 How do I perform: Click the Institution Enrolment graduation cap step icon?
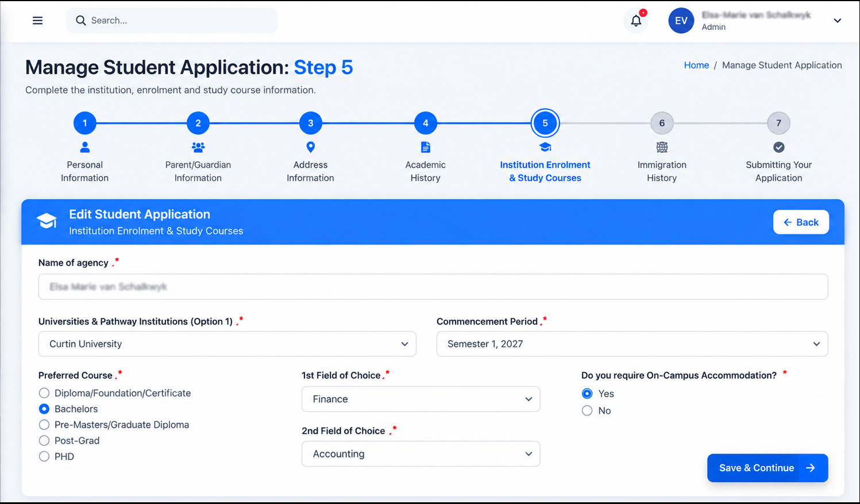(545, 147)
